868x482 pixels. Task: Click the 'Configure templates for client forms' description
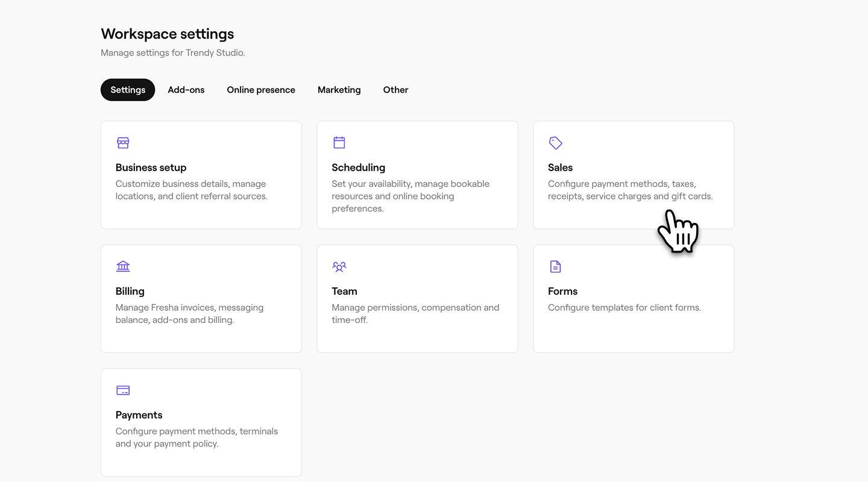point(624,307)
